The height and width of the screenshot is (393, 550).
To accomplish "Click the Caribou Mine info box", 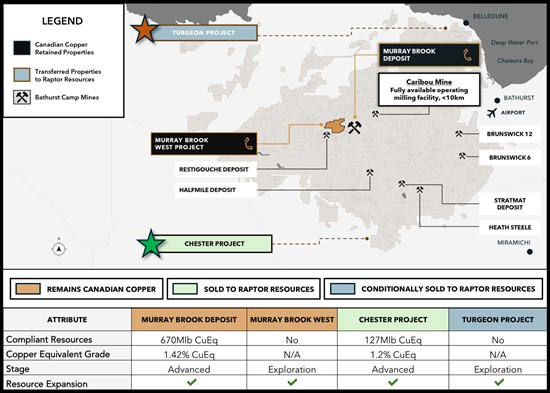I will point(429,89).
